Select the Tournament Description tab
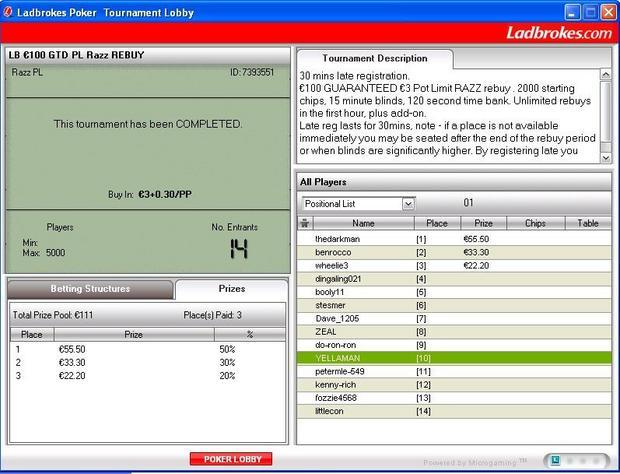Viewport: 620px width, 474px height. 375,59
